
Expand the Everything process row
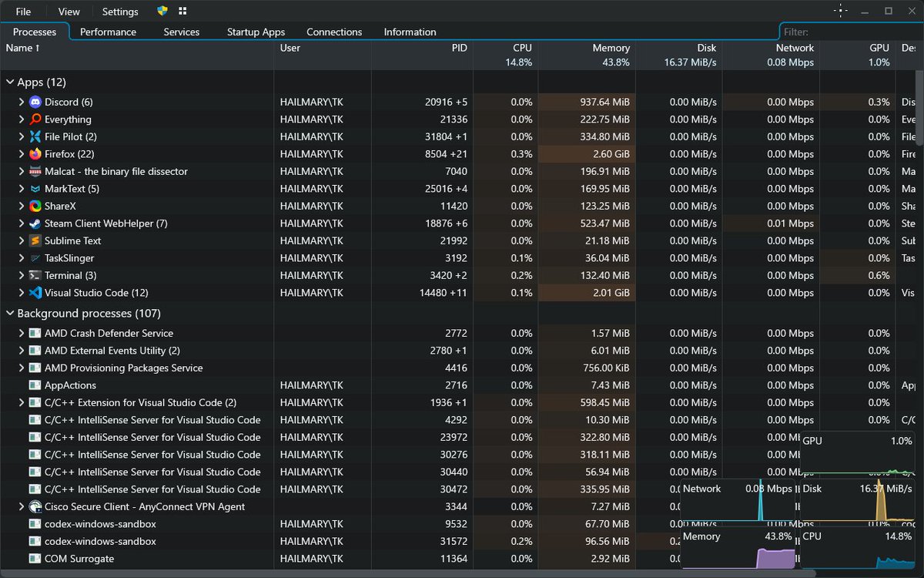pyautogui.click(x=22, y=119)
